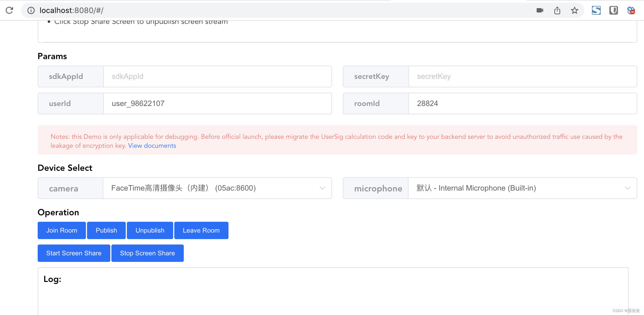The image size is (644, 315).
Task: Click the sdkAppId input field
Action: point(217,76)
